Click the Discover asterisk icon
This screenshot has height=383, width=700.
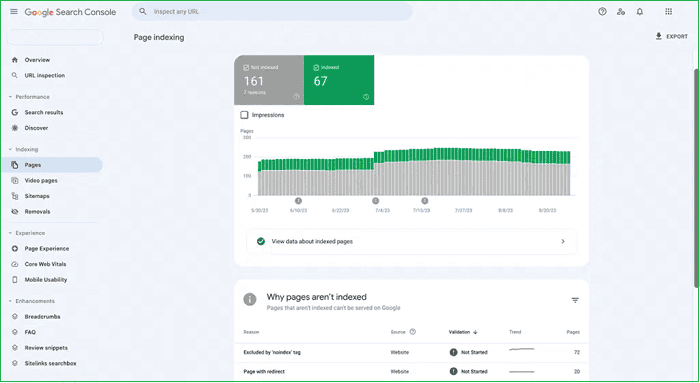coord(15,128)
